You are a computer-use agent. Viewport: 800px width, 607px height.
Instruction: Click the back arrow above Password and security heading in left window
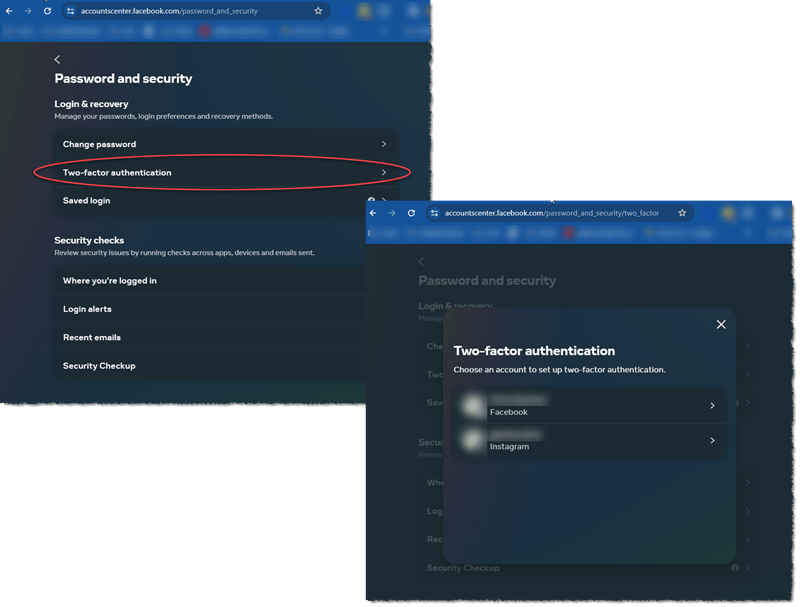click(x=57, y=60)
